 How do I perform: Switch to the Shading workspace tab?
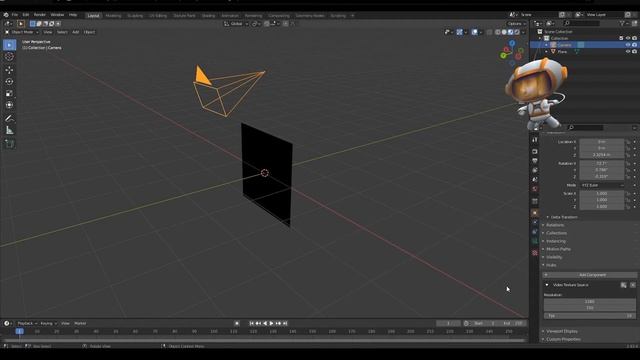(208, 16)
